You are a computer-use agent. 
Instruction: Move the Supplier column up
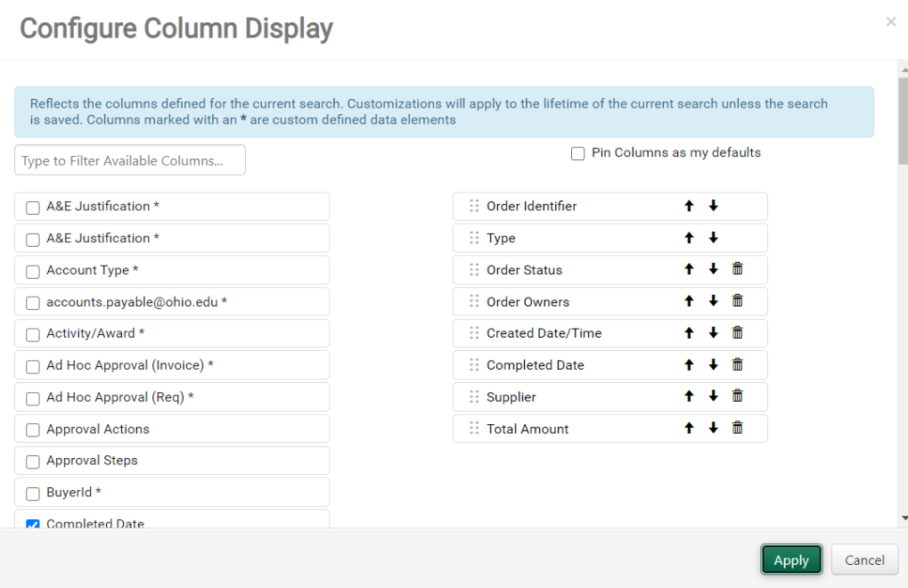[x=689, y=396]
